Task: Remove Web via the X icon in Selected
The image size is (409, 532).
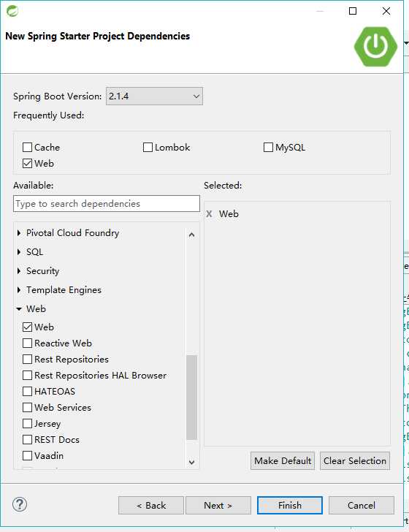Action: 210,214
